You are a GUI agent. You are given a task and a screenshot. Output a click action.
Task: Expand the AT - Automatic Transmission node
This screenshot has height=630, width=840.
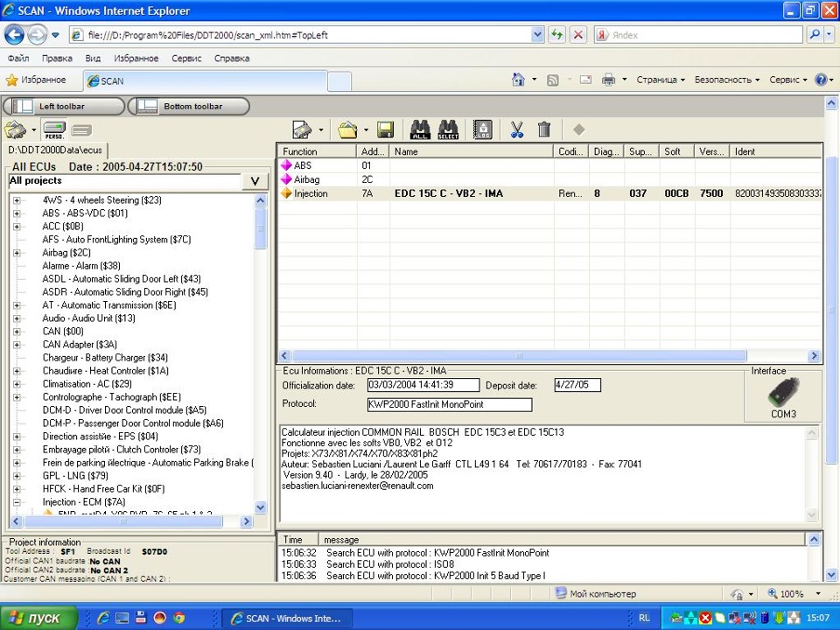pos(17,305)
